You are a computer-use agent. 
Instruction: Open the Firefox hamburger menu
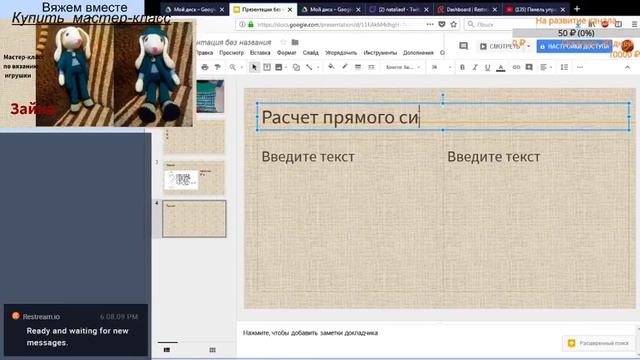(635, 24)
